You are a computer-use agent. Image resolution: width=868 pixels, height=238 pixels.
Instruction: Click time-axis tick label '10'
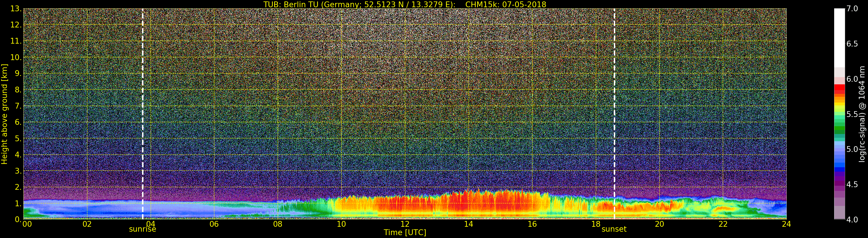pos(341,224)
